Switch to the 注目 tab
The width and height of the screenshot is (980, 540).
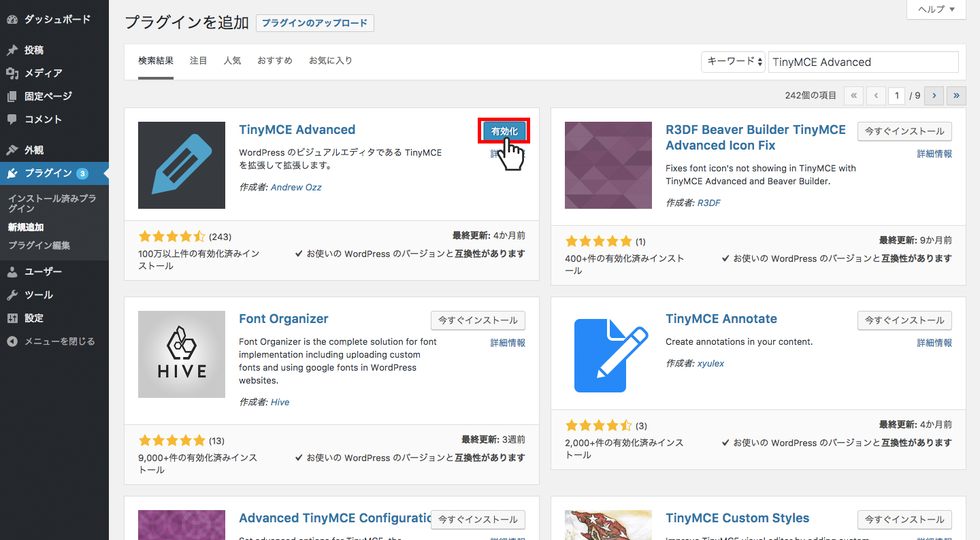tap(199, 61)
